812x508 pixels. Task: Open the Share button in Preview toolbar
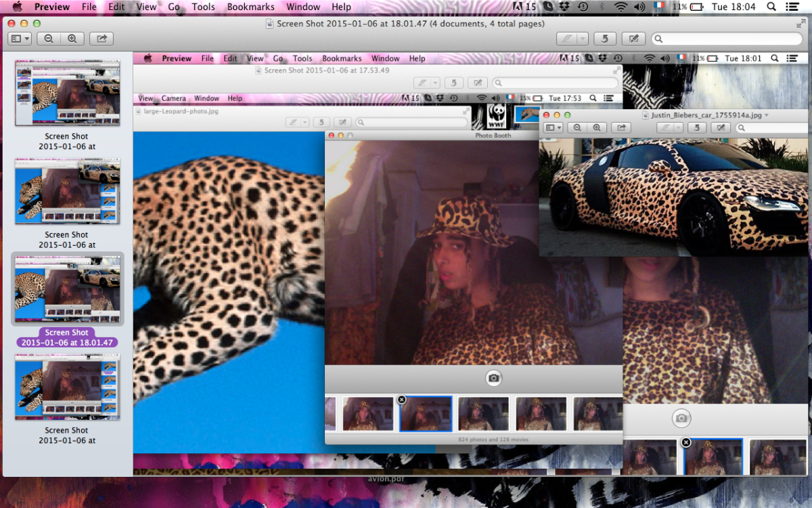[x=101, y=39]
